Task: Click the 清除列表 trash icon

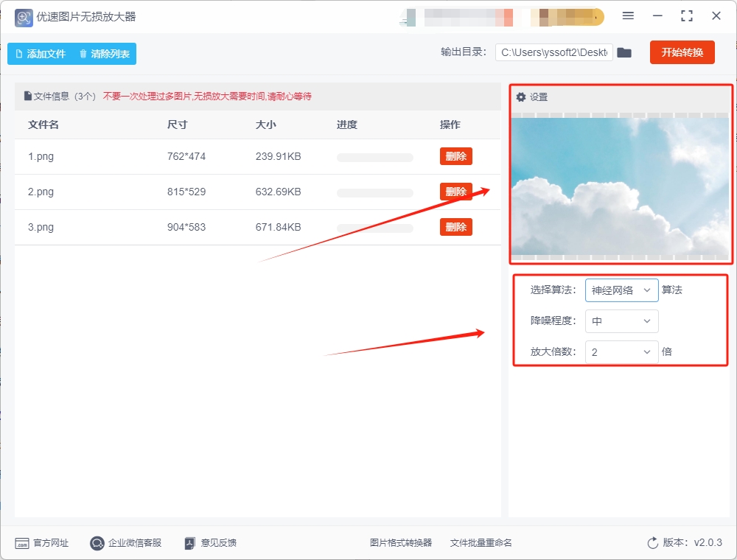Action: tap(85, 53)
